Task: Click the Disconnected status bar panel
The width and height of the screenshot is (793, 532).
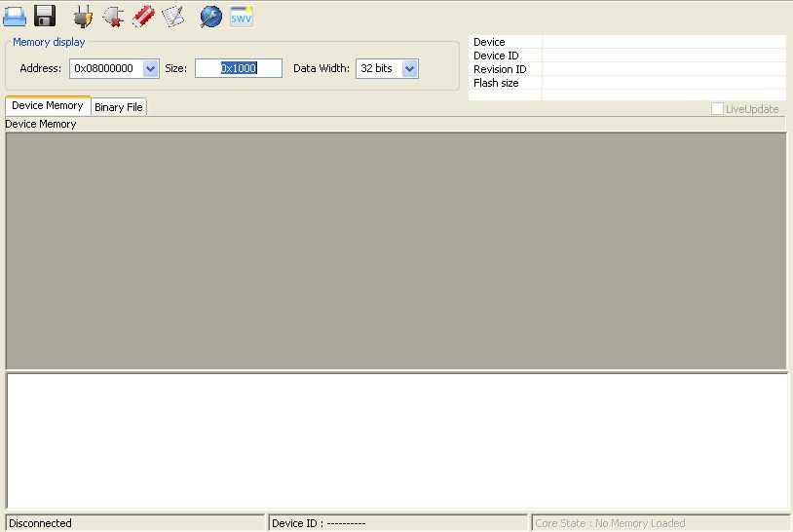Action: click(134, 523)
